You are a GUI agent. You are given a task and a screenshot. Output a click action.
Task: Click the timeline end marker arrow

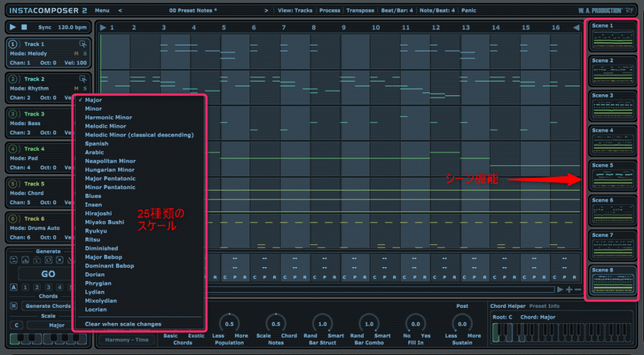click(x=576, y=28)
